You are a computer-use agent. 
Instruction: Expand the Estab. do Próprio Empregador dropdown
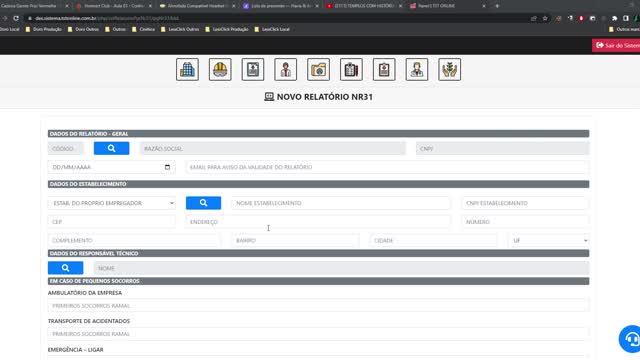coord(111,203)
